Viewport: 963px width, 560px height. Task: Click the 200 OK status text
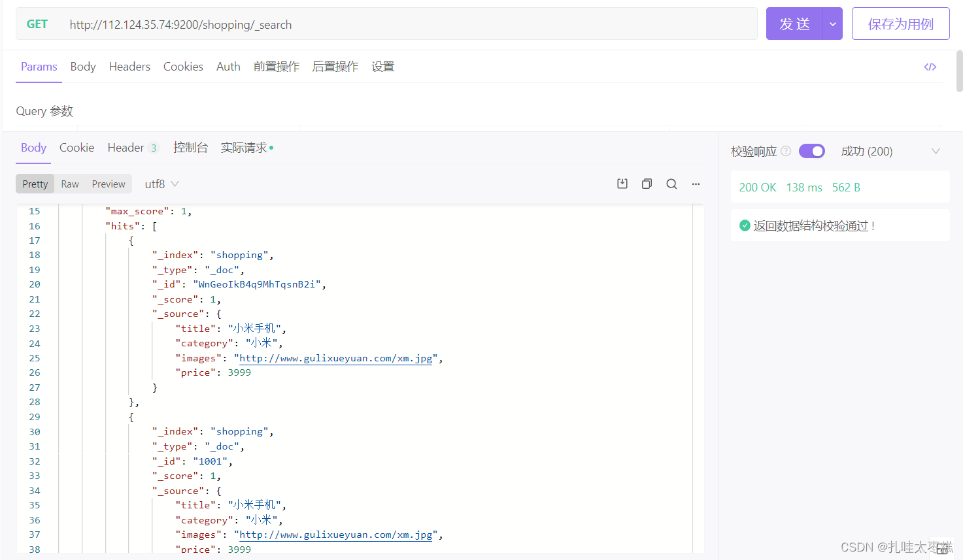click(758, 188)
